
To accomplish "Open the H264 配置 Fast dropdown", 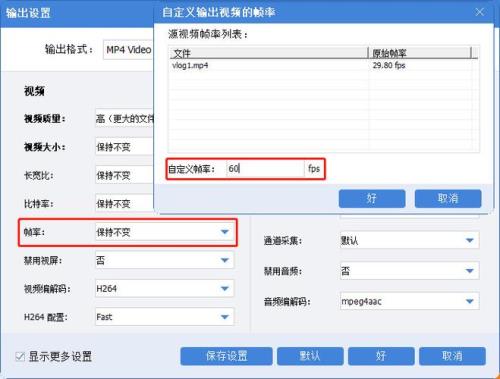I will coord(165,317).
